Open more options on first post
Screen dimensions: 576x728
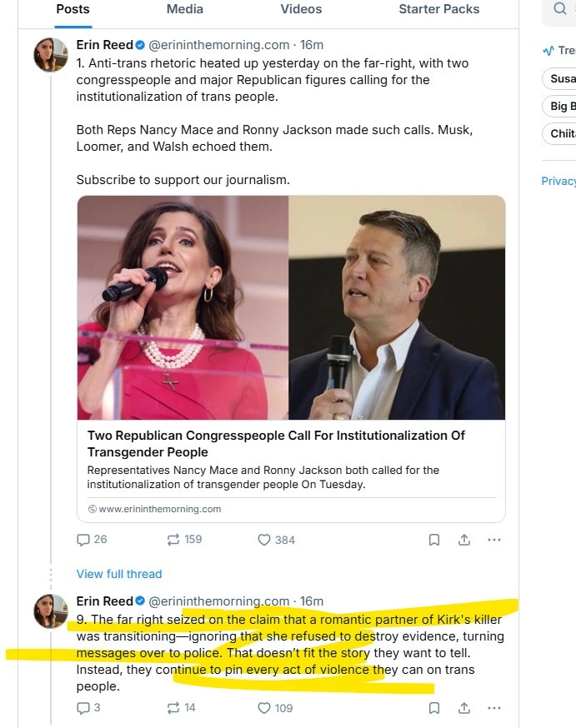coord(494,540)
